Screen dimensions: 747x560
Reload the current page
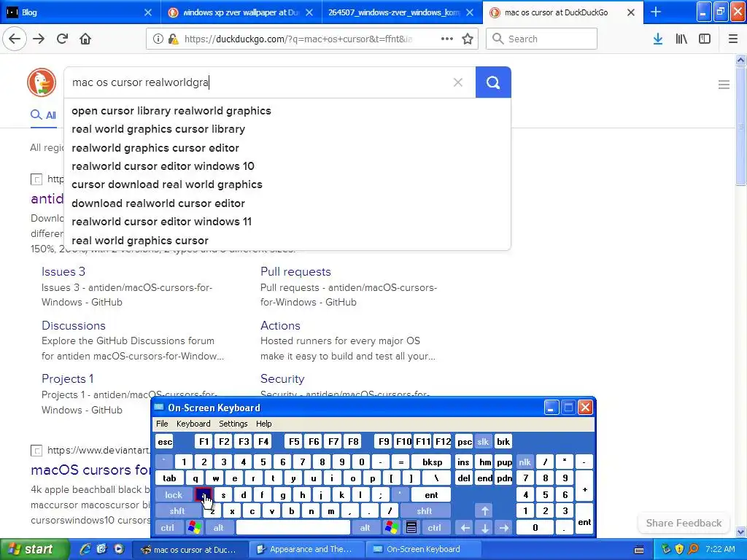coord(62,39)
